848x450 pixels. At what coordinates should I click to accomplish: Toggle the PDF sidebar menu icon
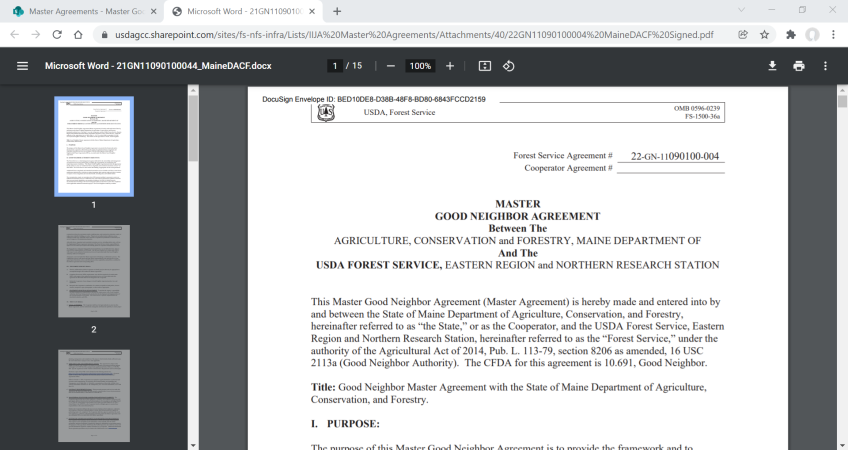(x=22, y=66)
